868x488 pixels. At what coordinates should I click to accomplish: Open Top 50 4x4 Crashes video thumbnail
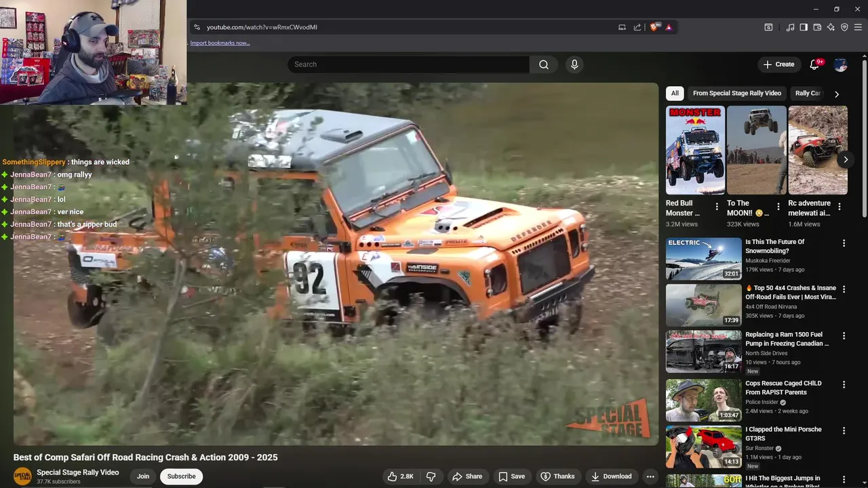click(x=704, y=305)
